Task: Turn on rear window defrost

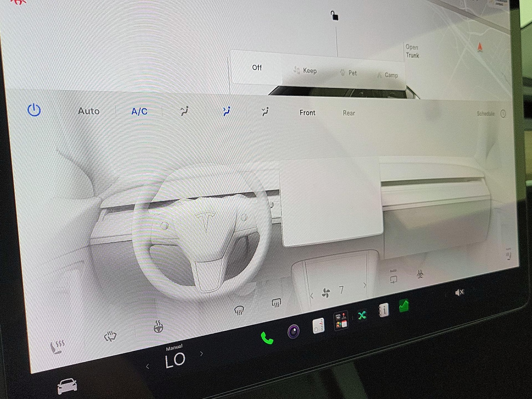Action: pos(276,302)
